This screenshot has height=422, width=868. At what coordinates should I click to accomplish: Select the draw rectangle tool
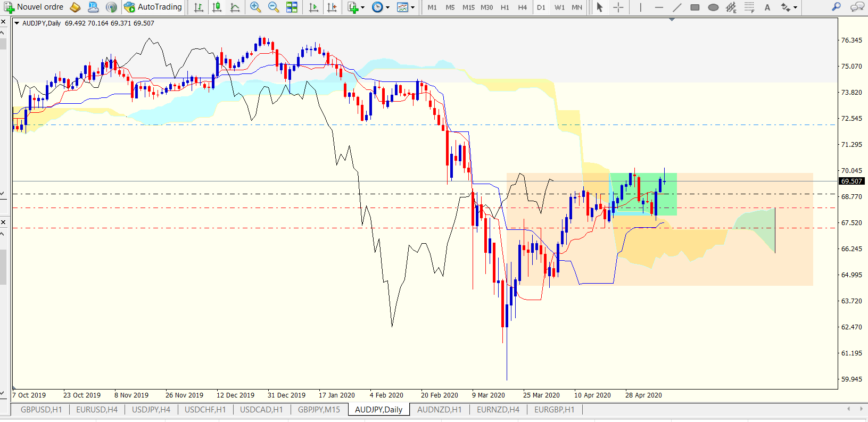(x=695, y=7)
